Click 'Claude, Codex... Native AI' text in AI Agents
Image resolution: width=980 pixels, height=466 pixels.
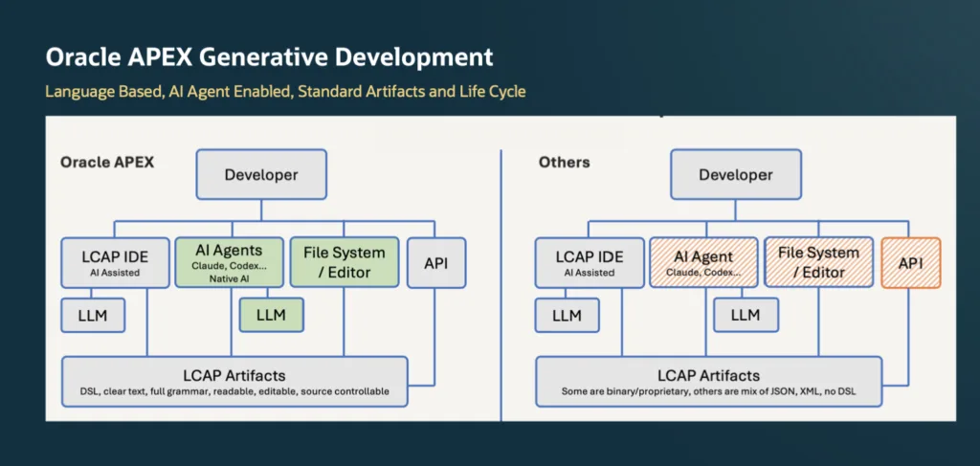(x=229, y=273)
